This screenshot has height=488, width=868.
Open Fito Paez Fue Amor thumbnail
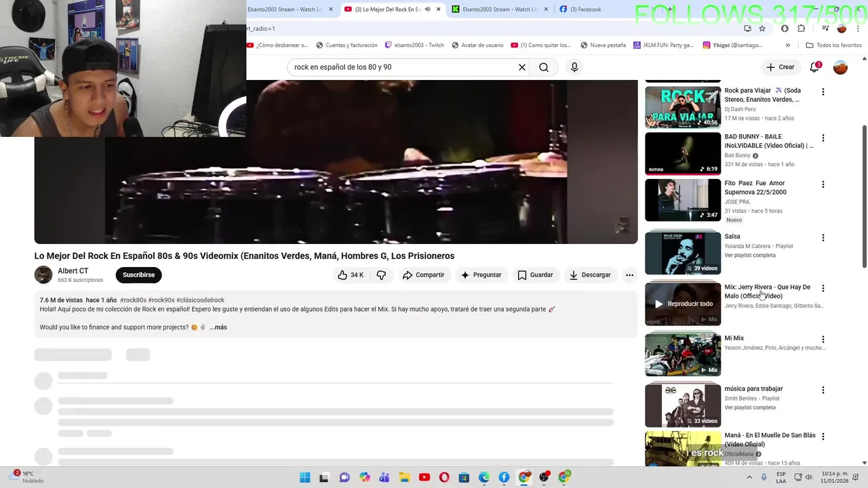(x=683, y=200)
